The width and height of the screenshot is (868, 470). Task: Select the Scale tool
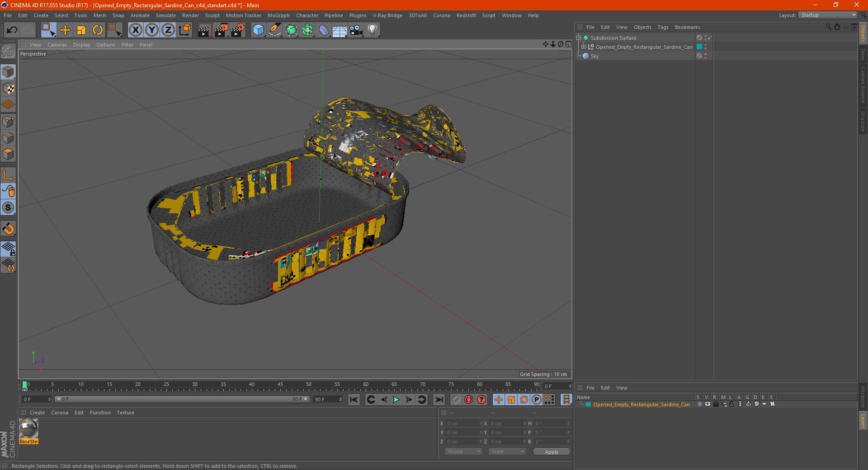click(x=81, y=30)
